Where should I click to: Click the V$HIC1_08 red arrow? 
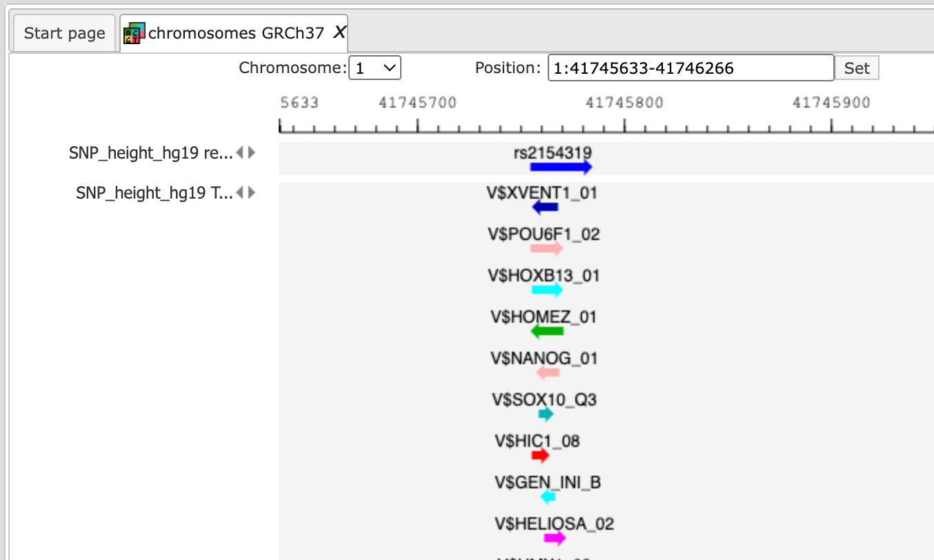(x=540, y=456)
